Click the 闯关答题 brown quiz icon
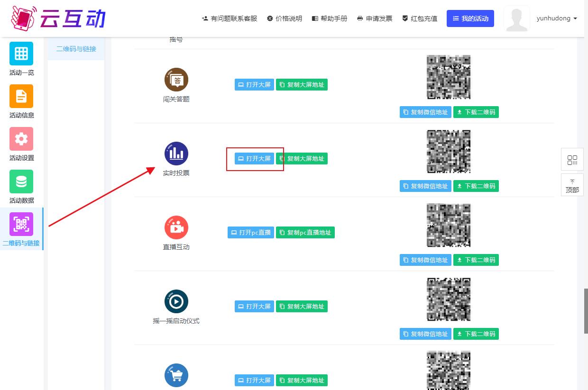 (176, 80)
